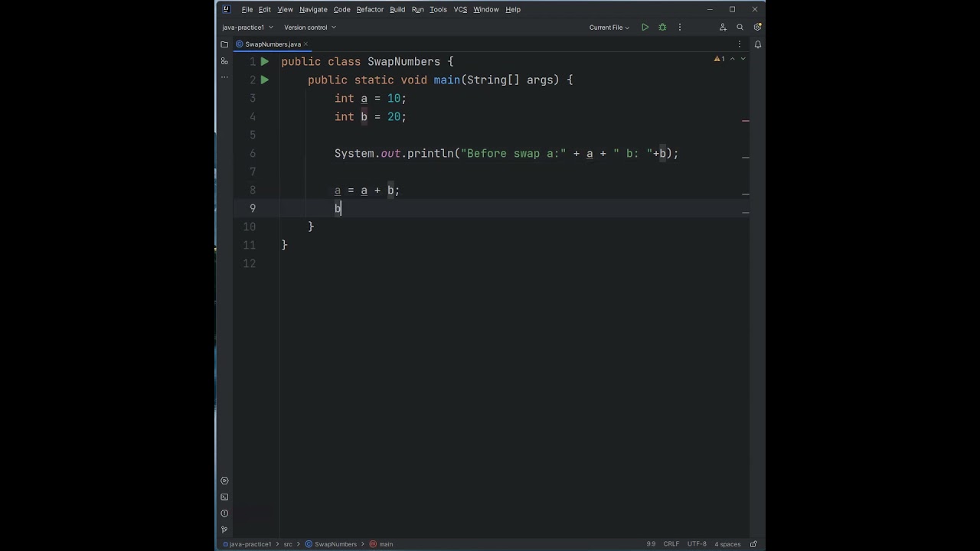
Task: Open the Tools menu
Action: 438,9
